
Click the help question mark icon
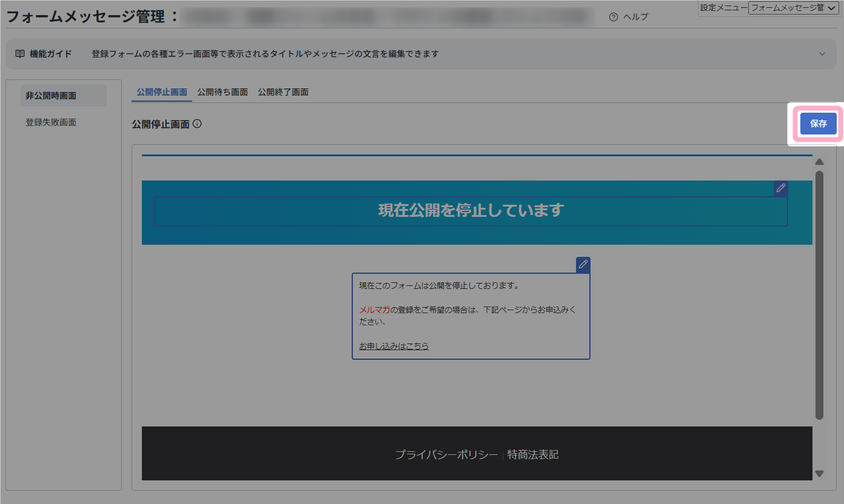(x=614, y=17)
